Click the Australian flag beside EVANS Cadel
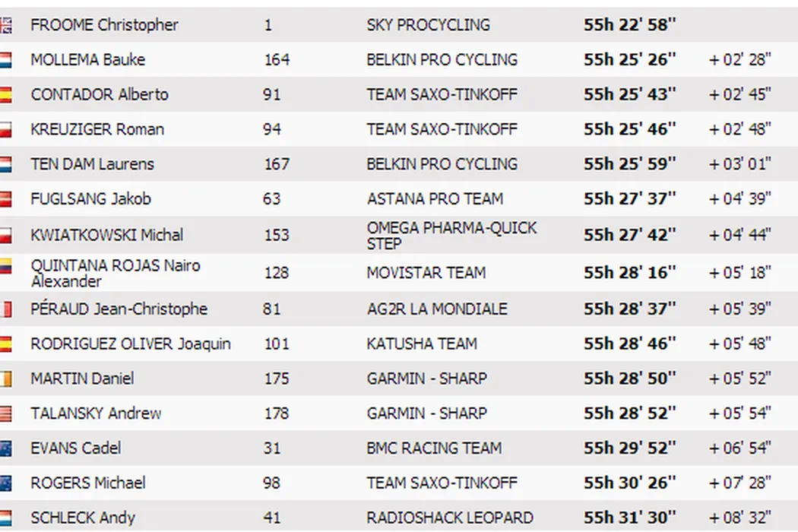 [x=6, y=448]
